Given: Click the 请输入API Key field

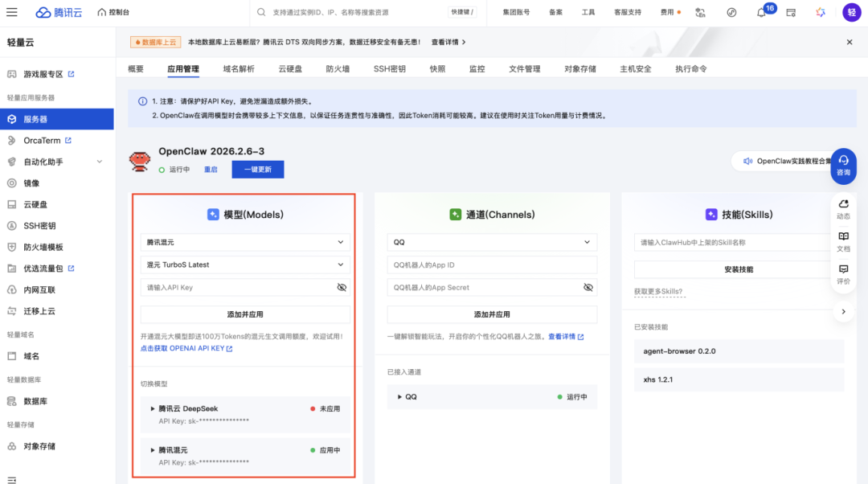Looking at the screenshot, I should (x=244, y=287).
